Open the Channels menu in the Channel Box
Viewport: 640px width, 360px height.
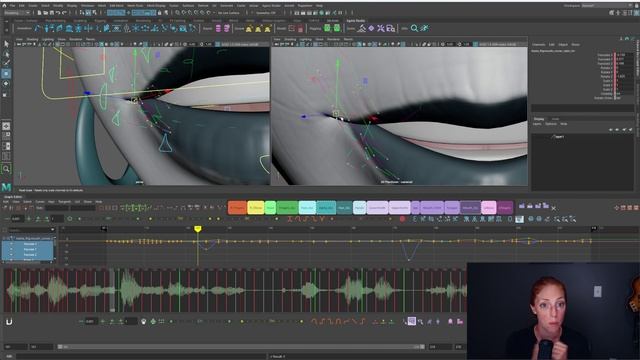[x=538, y=44]
